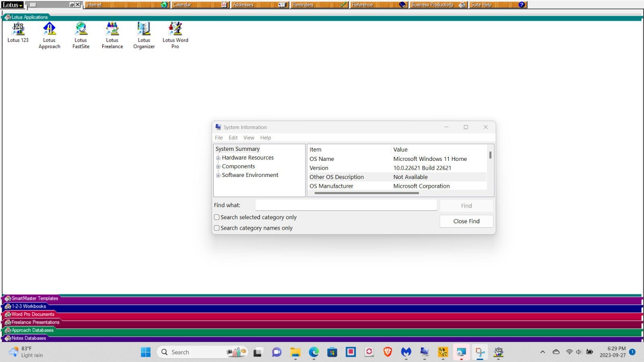Open the Business Productivity drawer
This screenshot has height=362, width=644.
click(x=438, y=5)
